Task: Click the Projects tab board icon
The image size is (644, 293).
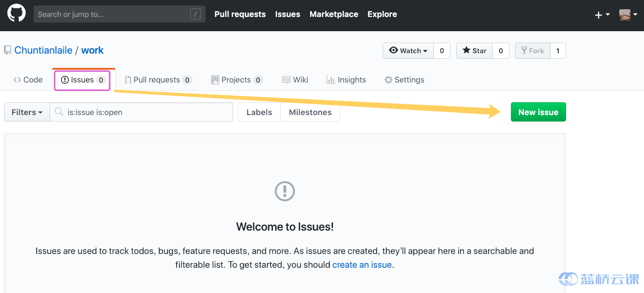Action: (x=215, y=80)
